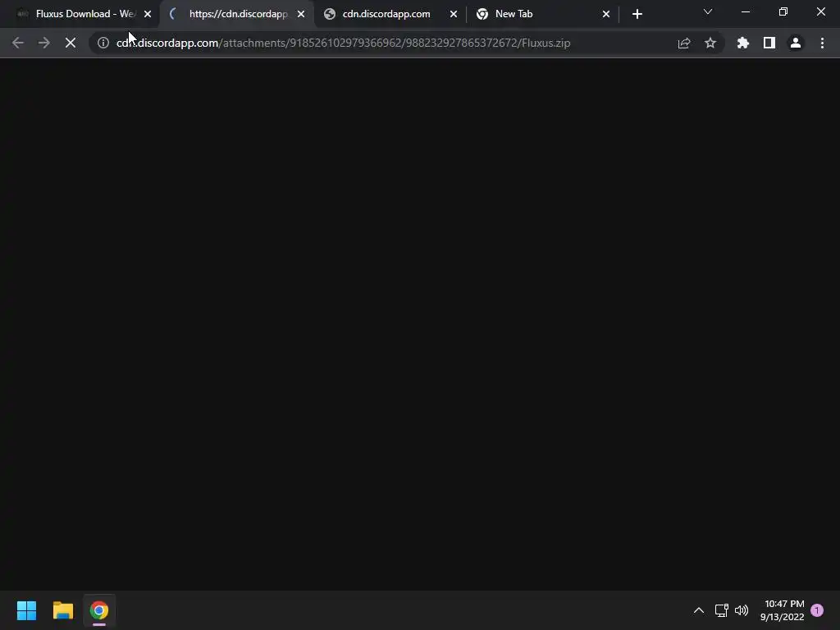Restore down the Chrome window
The image size is (840, 630).
pyautogui.click(x=783, y=11)
